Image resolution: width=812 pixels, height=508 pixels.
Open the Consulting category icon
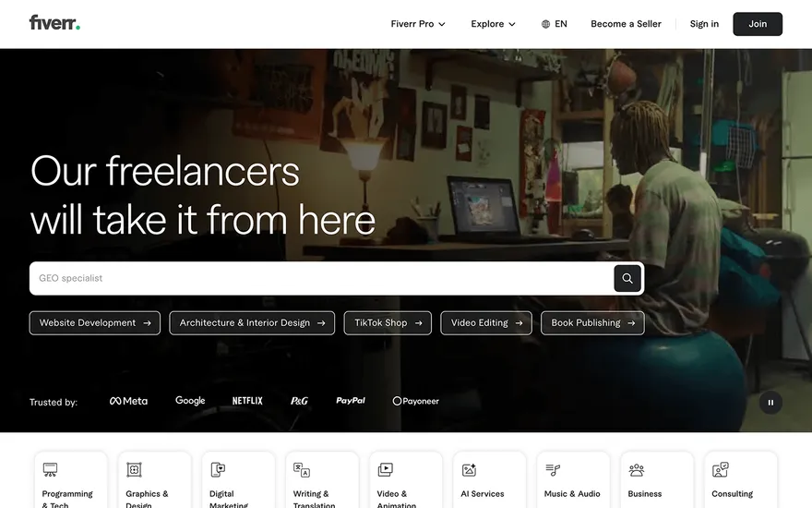pyautogui.click(x=721, y=469)
